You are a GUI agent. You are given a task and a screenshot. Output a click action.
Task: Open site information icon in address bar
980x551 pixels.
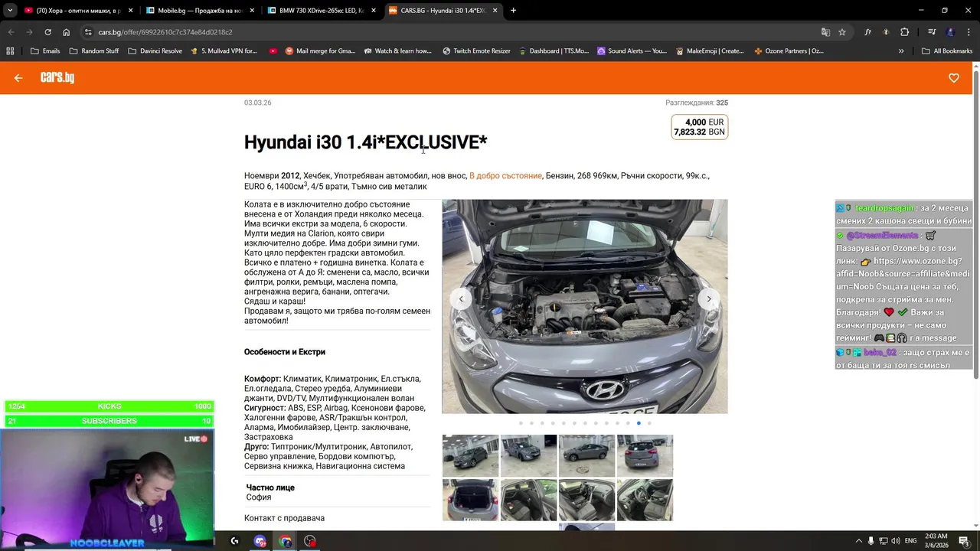tap(88, 32)
